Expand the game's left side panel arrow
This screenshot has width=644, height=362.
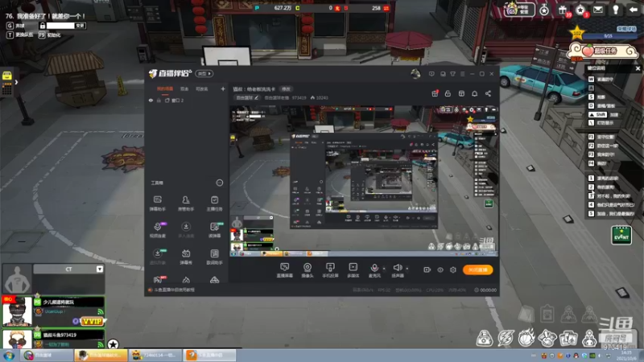[x=16, y=82]
